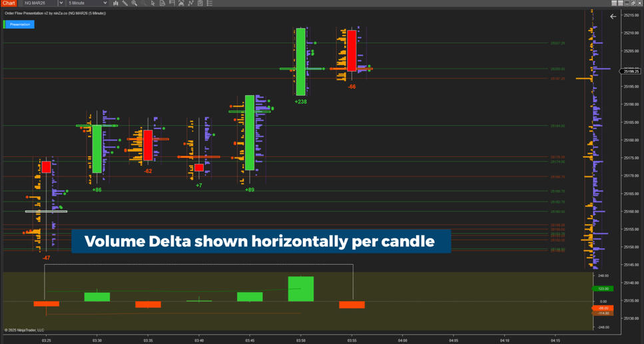Select the drawing tools ruler icon
Image resolution: width=644 pixels, height=344 pixels.
(x=125, y=3)
